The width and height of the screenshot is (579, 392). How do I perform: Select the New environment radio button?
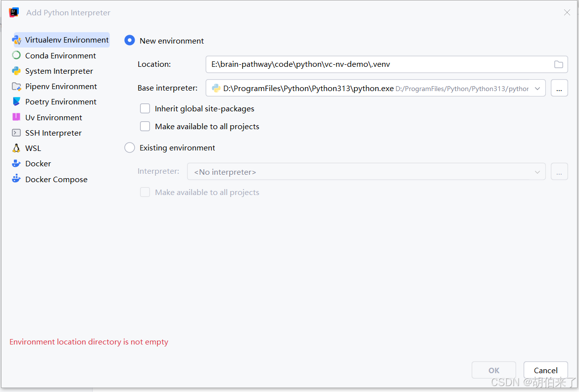point(130,40)
